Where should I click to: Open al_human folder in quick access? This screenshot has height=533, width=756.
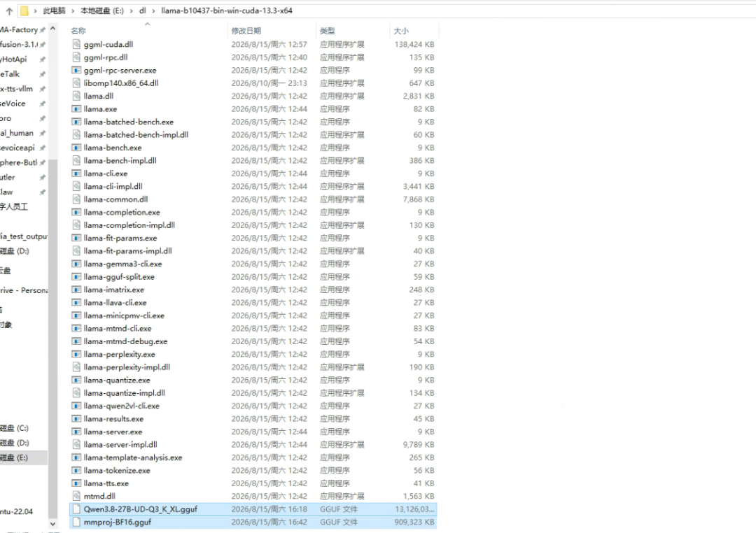point(17,133)
